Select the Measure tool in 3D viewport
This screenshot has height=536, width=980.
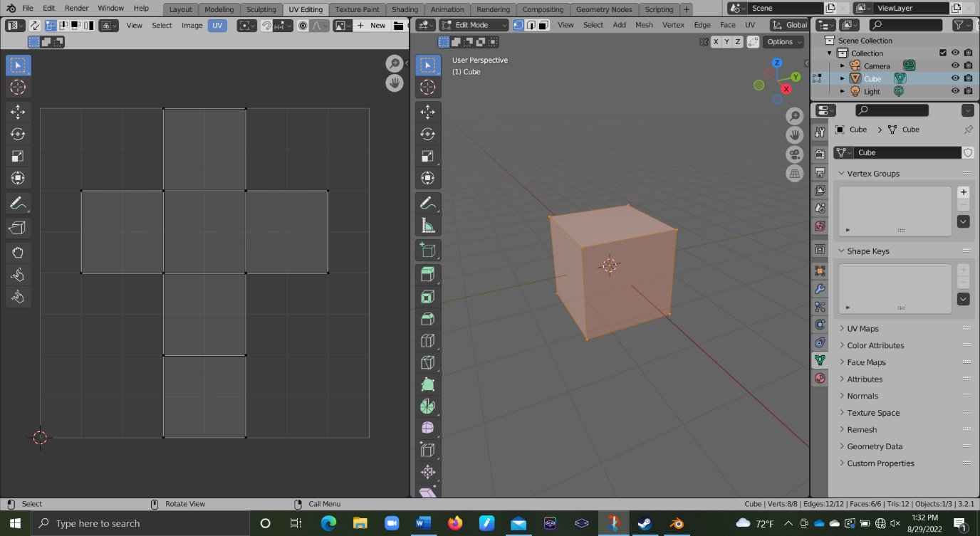point(428,226)
